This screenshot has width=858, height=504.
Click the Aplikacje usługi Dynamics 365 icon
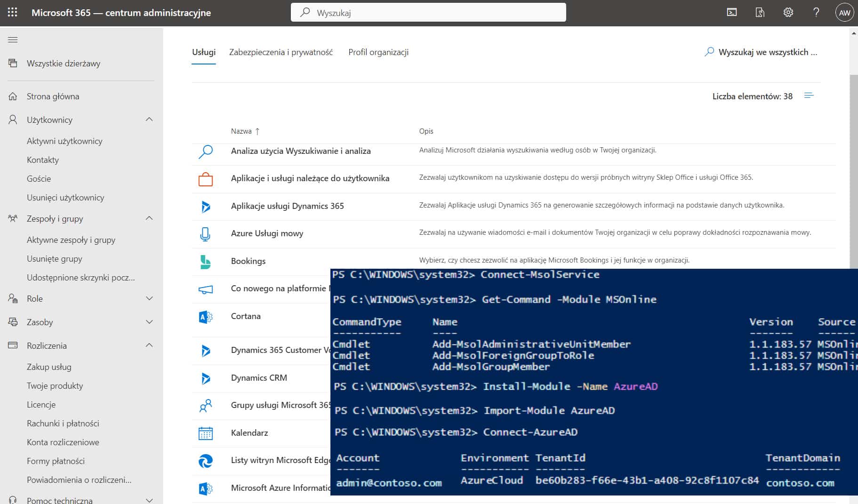206,207
